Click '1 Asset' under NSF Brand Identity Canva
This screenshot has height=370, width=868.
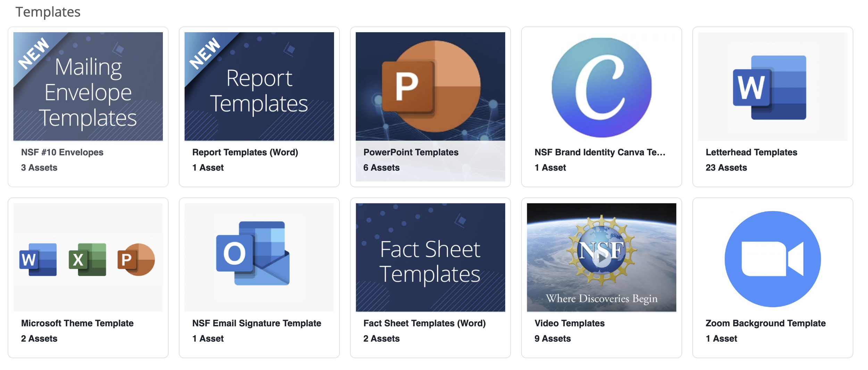point(550,167)
